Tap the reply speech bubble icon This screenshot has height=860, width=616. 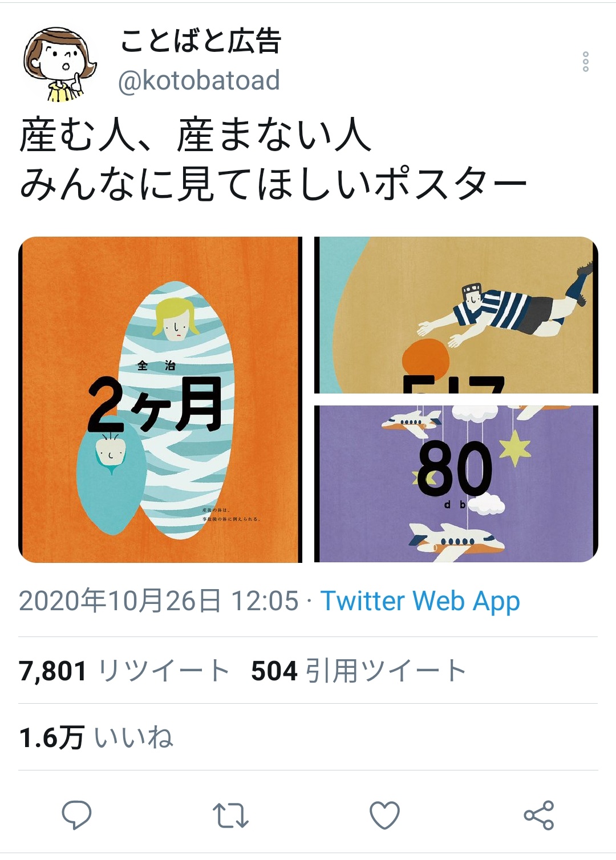76,815
